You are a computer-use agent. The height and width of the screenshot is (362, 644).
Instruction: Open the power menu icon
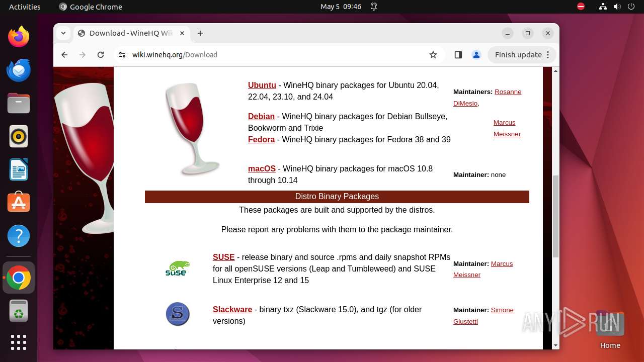(631, 7)
